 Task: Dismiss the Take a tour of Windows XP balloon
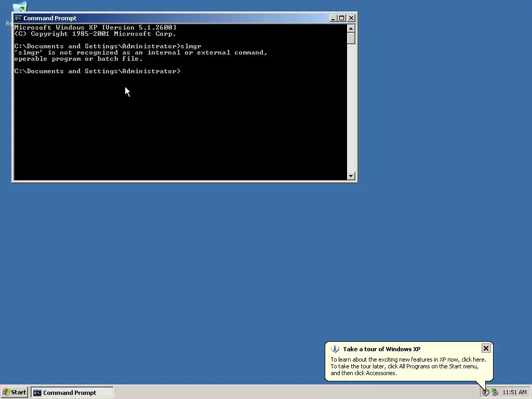pyautogui.click(x=486, y=348)
